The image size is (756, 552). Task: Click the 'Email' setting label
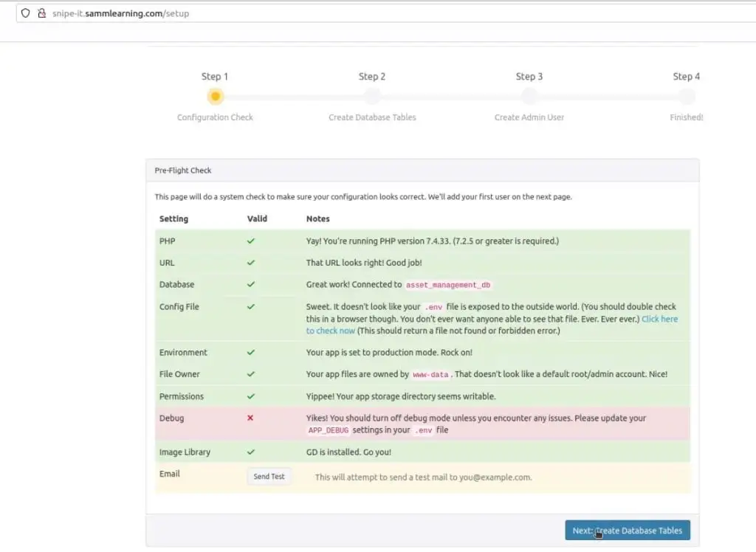[169, 474]
